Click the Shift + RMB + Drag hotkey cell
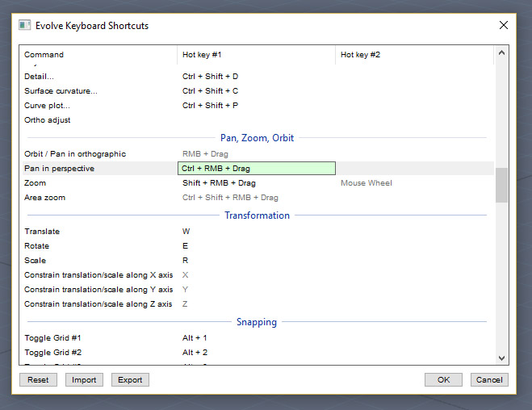 [219, 183]
